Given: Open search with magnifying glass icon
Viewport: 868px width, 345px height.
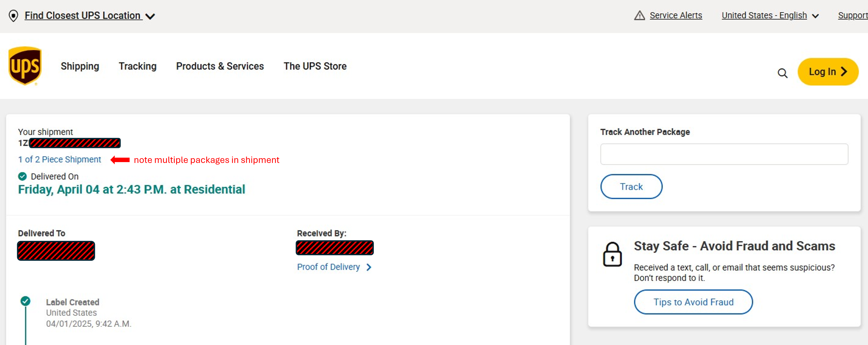Looking at the screenshot, I should [782, 73].
